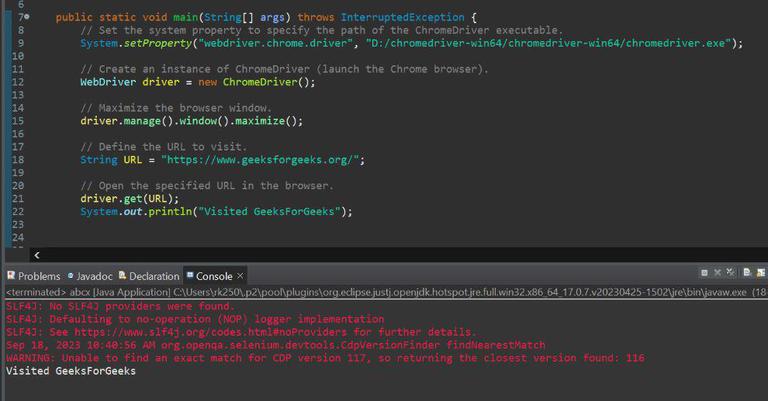Click the Terminate icon in the Console toolbar
This screenshot has width=768, height=401.
tap(704, 273)
